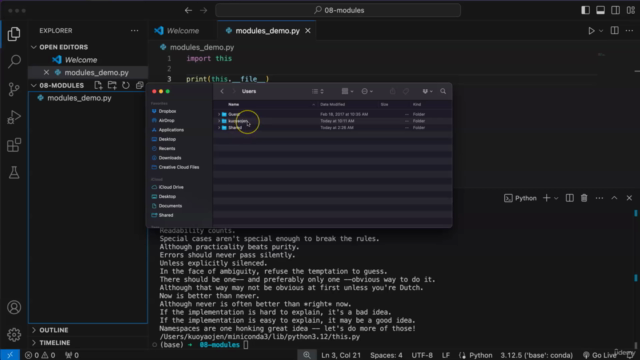
Task: Open the Manage gear icon
Action: coord(14,335)
